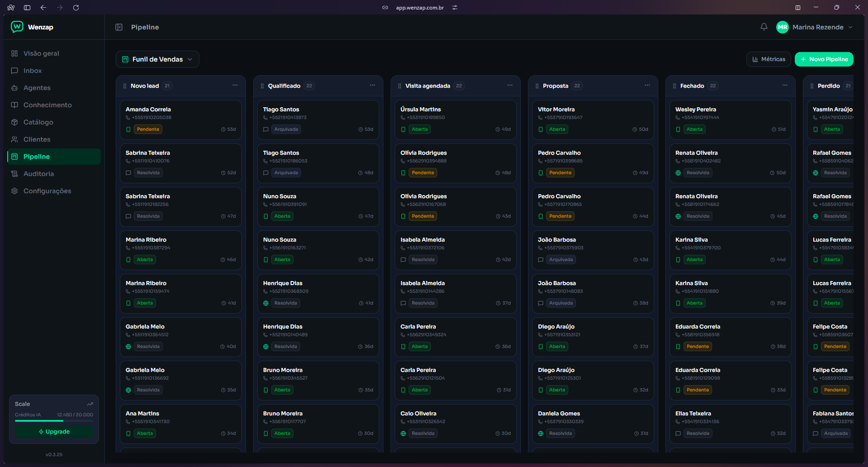Open Catálogo section
This screenshot has height=467, width=868.
point(54,122)
